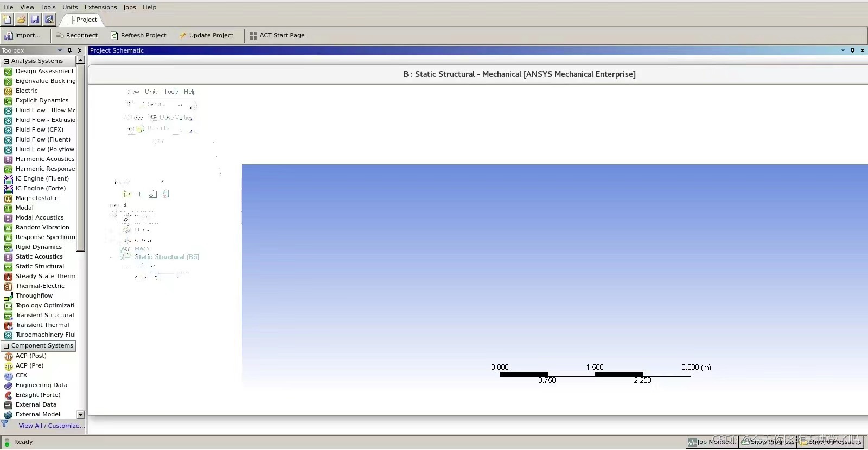Click Import in the toolbar

[23, 35]
